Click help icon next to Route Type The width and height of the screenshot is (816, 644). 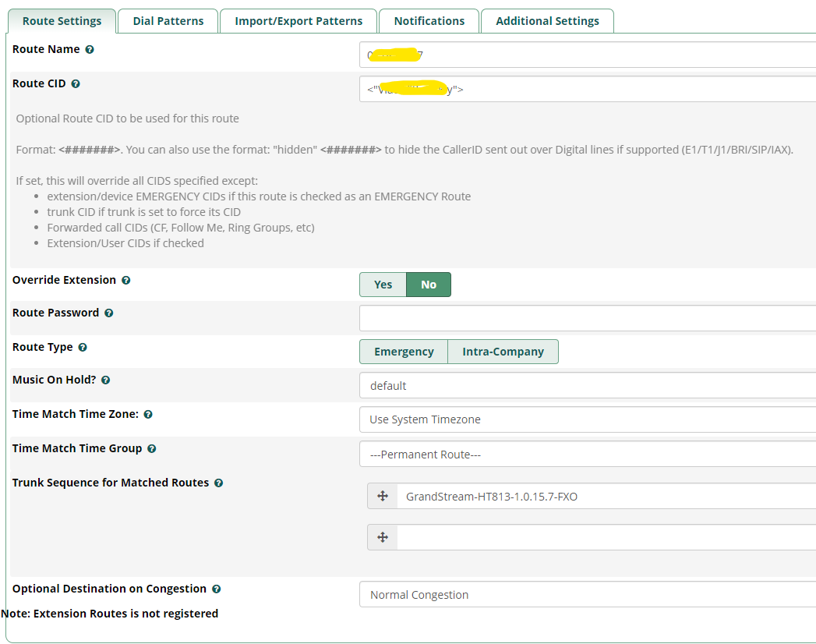coord(83,347)
